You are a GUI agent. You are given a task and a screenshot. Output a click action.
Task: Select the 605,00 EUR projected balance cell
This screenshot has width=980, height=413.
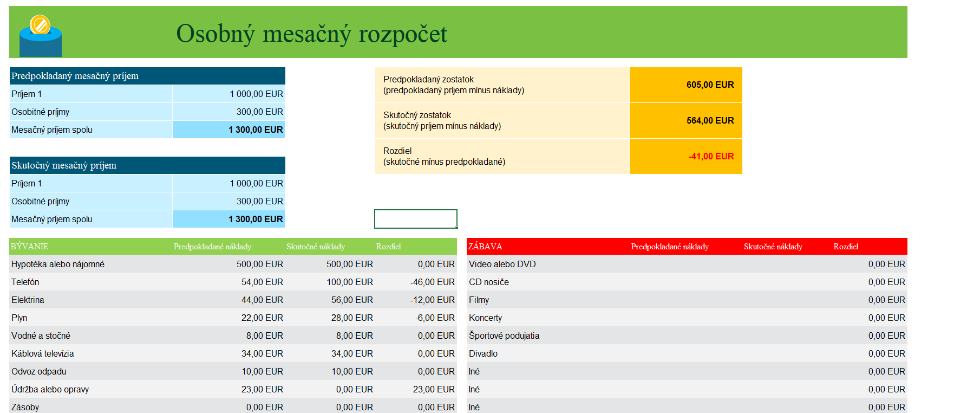point(686,85)
